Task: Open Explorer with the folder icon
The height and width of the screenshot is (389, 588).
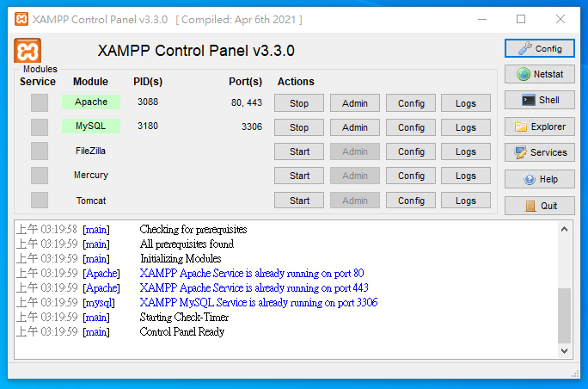Action: pos(540,127)
